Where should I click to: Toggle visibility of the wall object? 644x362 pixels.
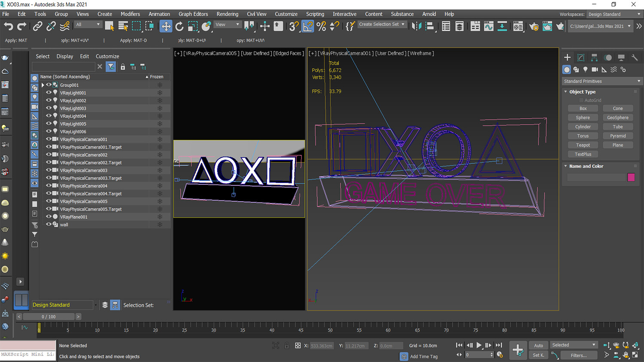click(x=49, y=224)
